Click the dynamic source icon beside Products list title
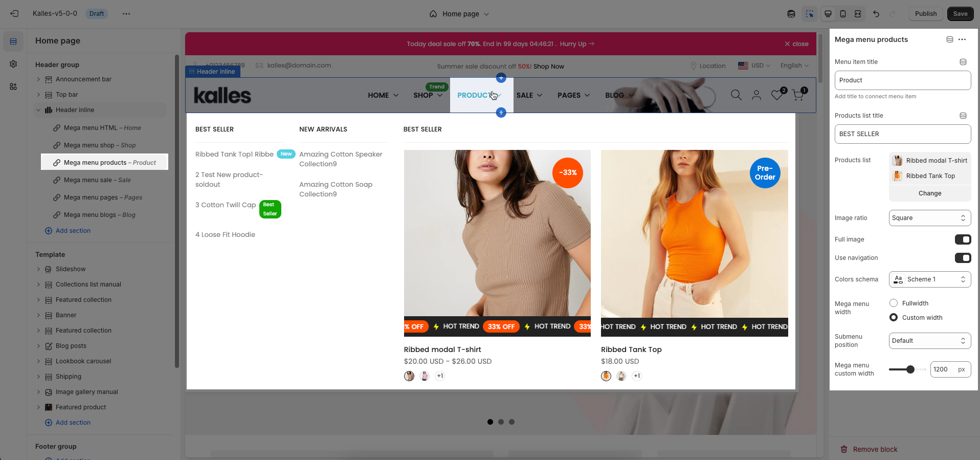Image resolution: width=980 pixels, height=460 pixels. point(963,116)
